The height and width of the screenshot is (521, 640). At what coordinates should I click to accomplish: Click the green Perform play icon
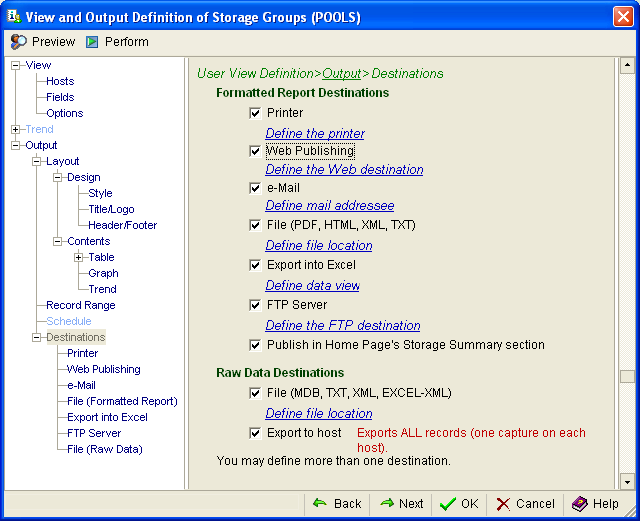(92, 42)
